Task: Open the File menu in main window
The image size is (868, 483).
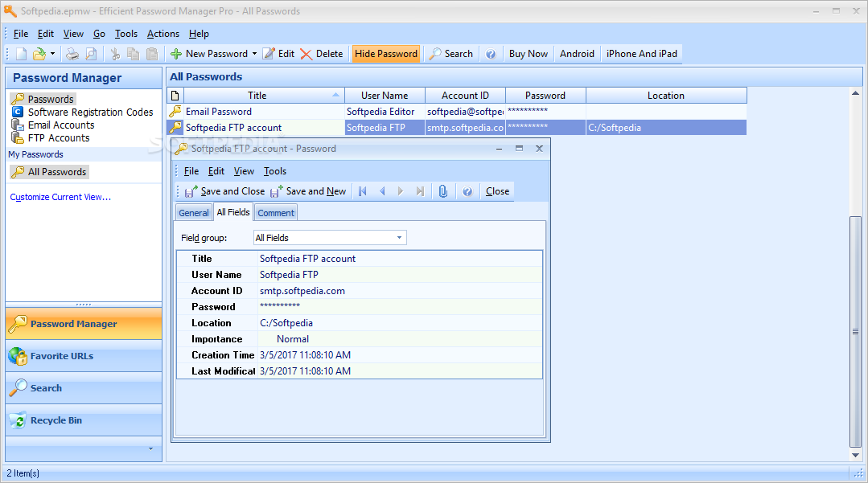Action: [20, 34]
